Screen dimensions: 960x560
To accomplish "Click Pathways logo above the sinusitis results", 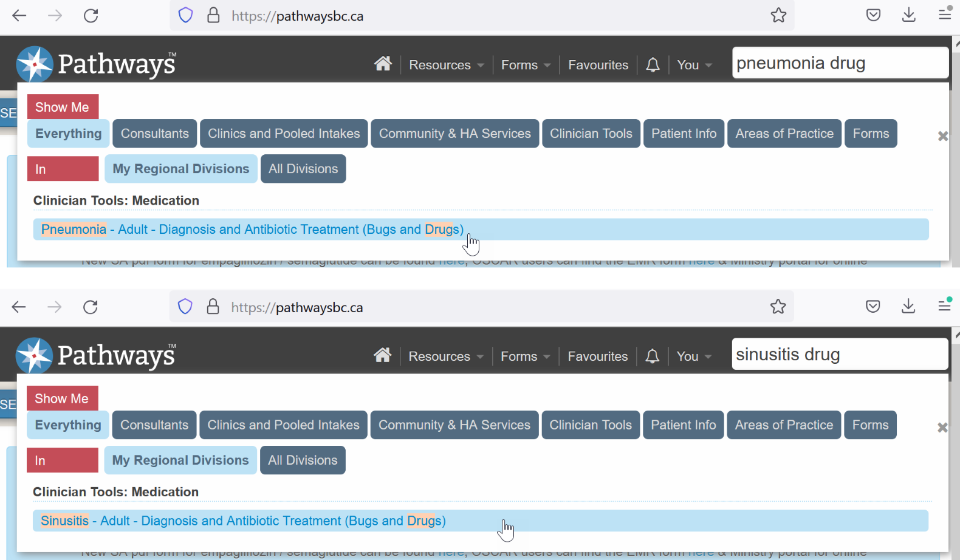I will click(x=96, y=355).
